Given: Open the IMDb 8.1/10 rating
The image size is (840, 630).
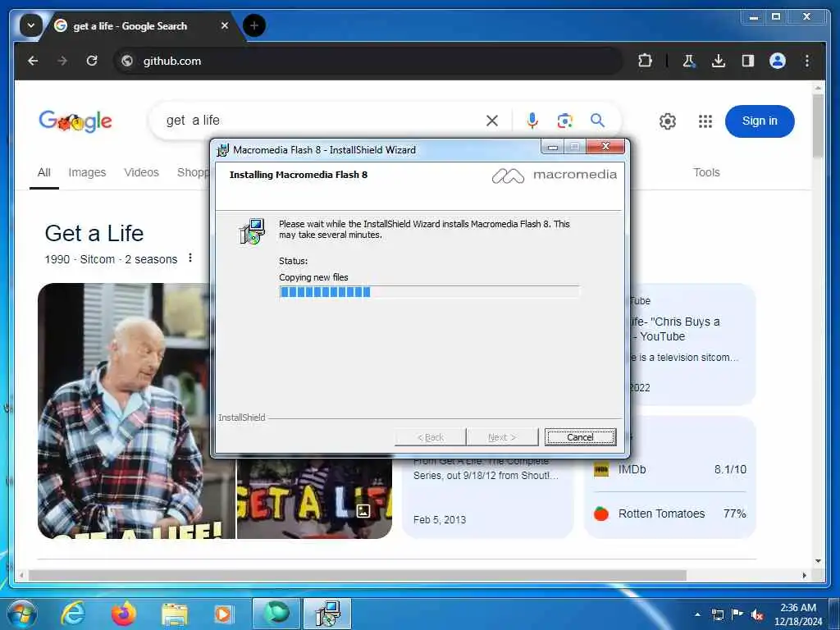Looking at the screenshot, I should tap(669, 469).
